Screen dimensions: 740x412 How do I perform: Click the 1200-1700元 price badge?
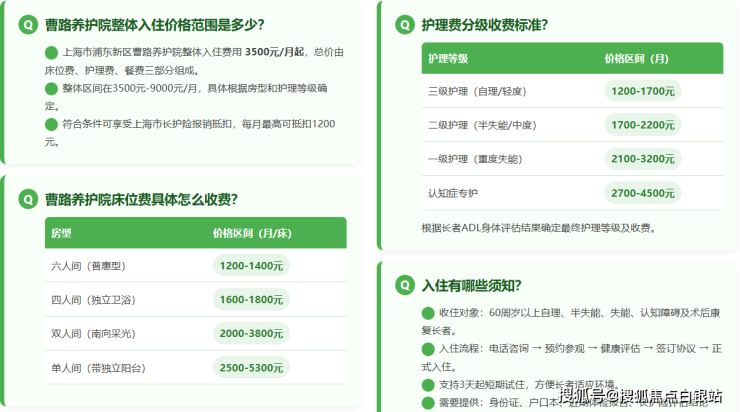pos(643,91)
